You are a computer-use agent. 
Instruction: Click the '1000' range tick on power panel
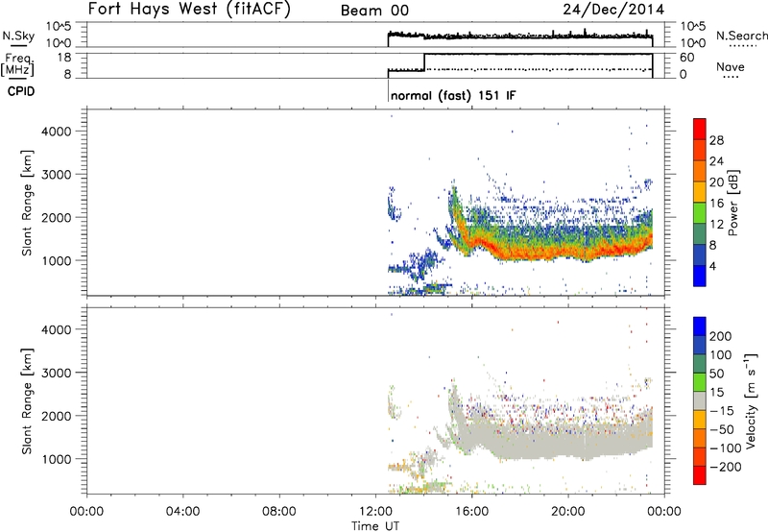[x=56, y=260]
